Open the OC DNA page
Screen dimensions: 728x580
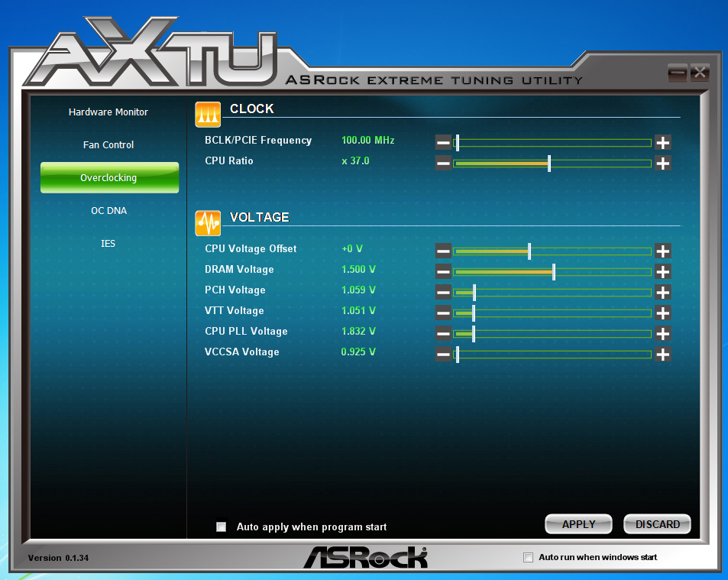click(108, 211)
